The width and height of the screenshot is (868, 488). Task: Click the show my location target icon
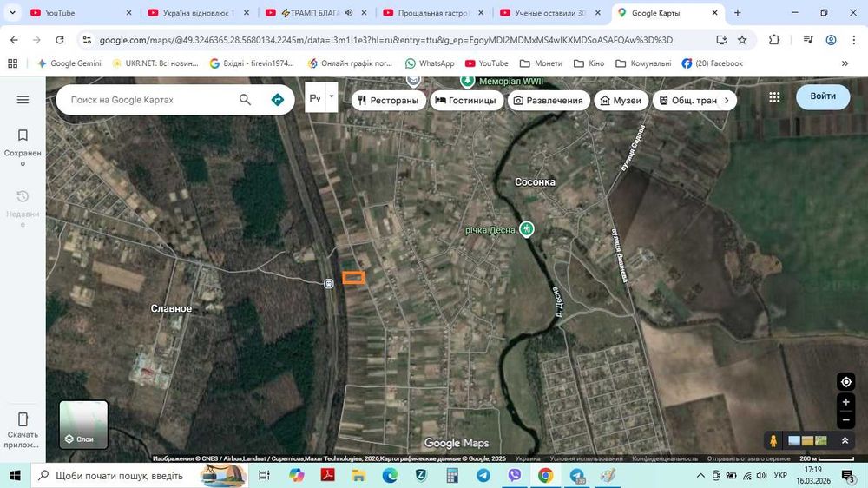(x=845, y=382)
